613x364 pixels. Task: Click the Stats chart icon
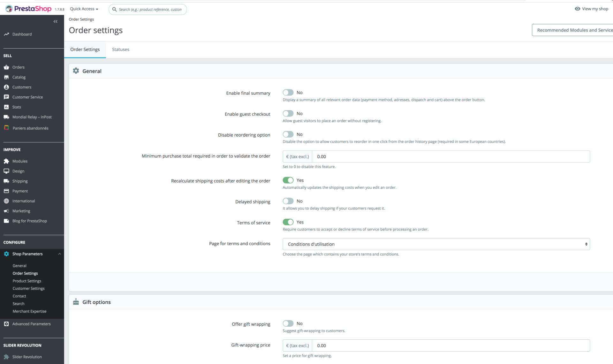click(x=6, y=107)
